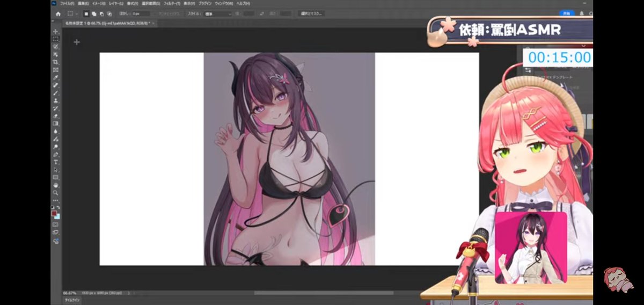Click the Share button at top right
Viewport: 644px width, 305px height.
567,13
